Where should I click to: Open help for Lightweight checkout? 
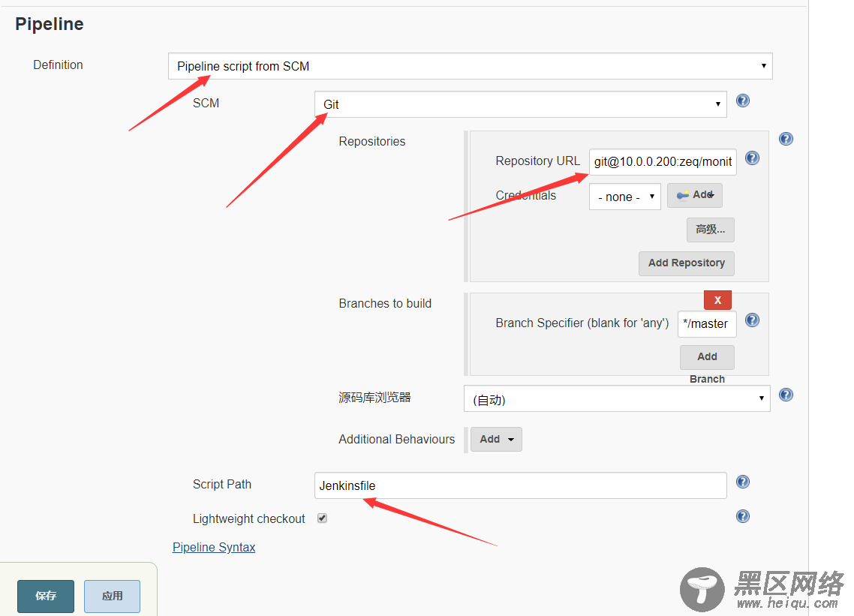pyautogui.click(x=742, y=515)
